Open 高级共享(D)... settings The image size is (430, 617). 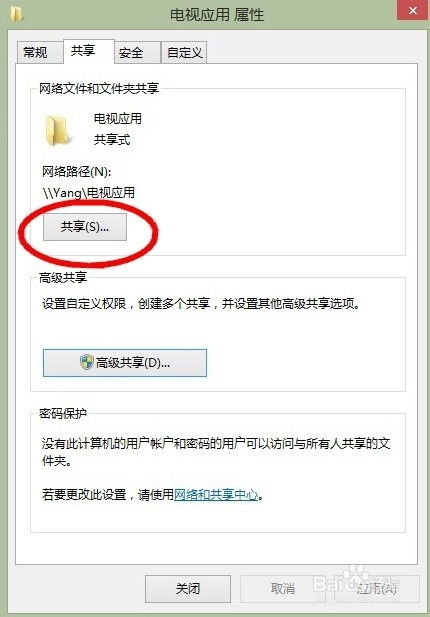(x=125, y=363)
